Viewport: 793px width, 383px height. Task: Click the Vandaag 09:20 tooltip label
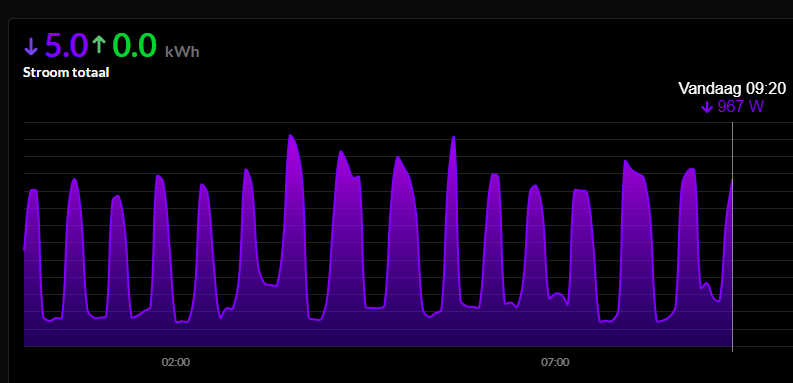tap(732, 89)
